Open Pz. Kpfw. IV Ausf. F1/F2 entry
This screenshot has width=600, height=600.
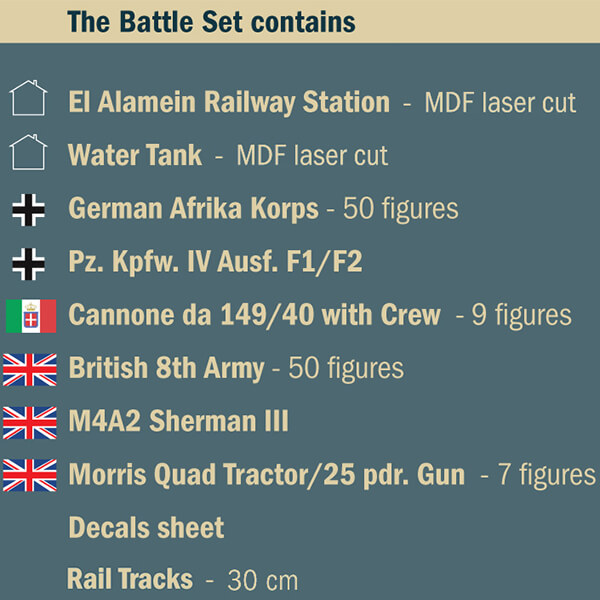point(215,262)
